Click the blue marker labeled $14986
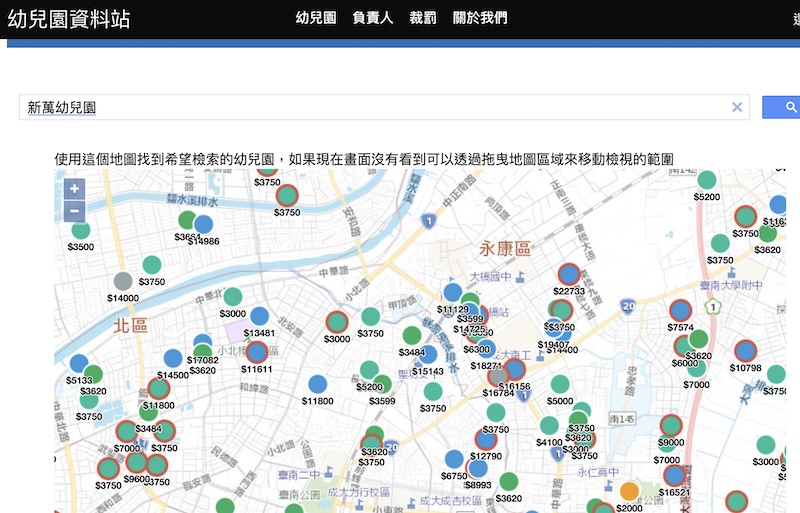 (203, 225)
